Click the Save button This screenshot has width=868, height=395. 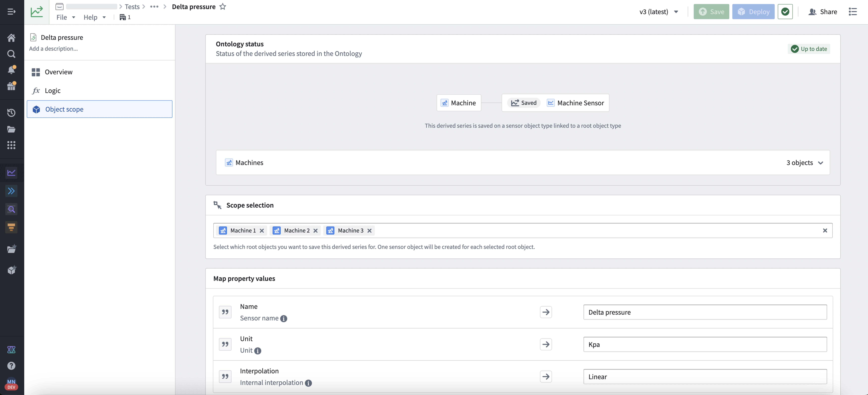711,11
